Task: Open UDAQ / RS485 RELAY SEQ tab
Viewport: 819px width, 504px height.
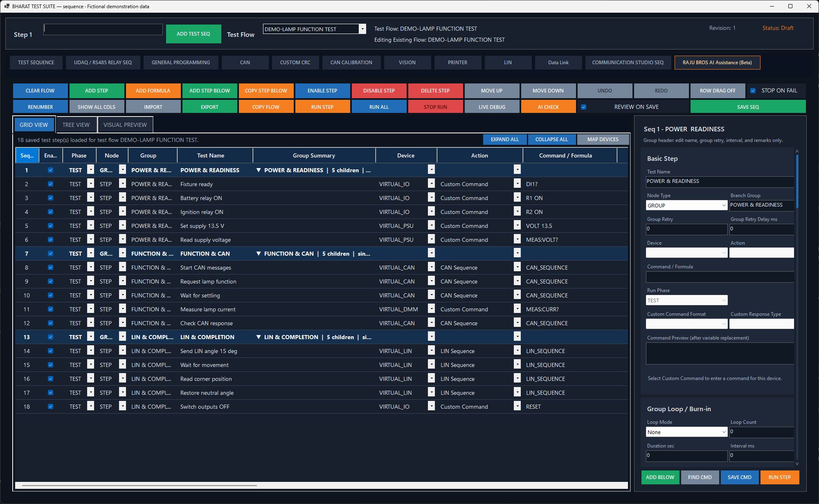Action: pos(103,63)
